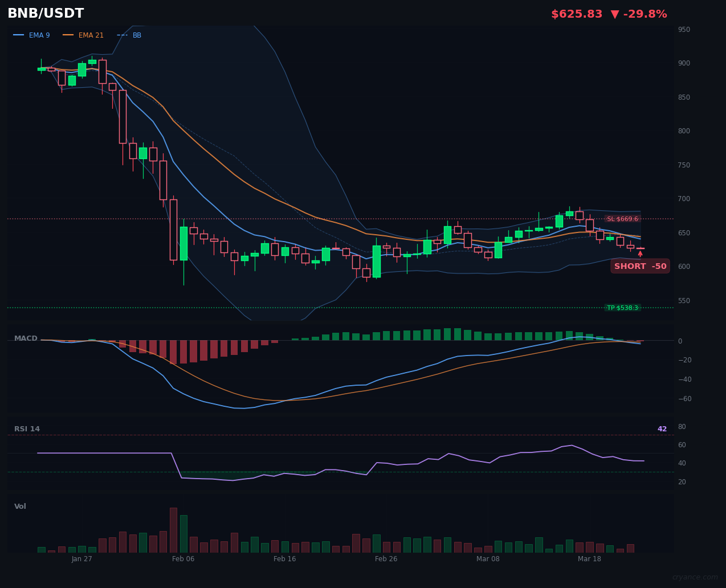Viewport: 726px width, 588px height.
Task: Click the BB (Bollinger Bands) legend icon
Action: pos(121,35)
